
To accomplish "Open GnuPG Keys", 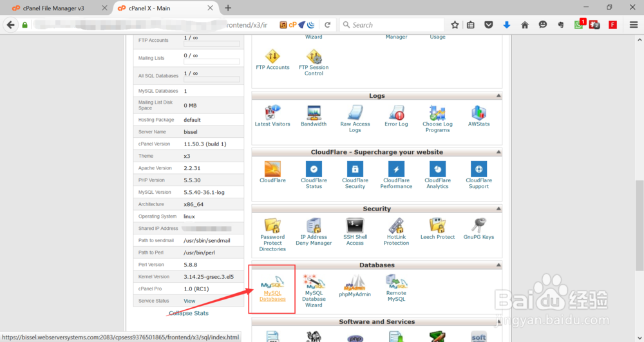I will point(479,229).
